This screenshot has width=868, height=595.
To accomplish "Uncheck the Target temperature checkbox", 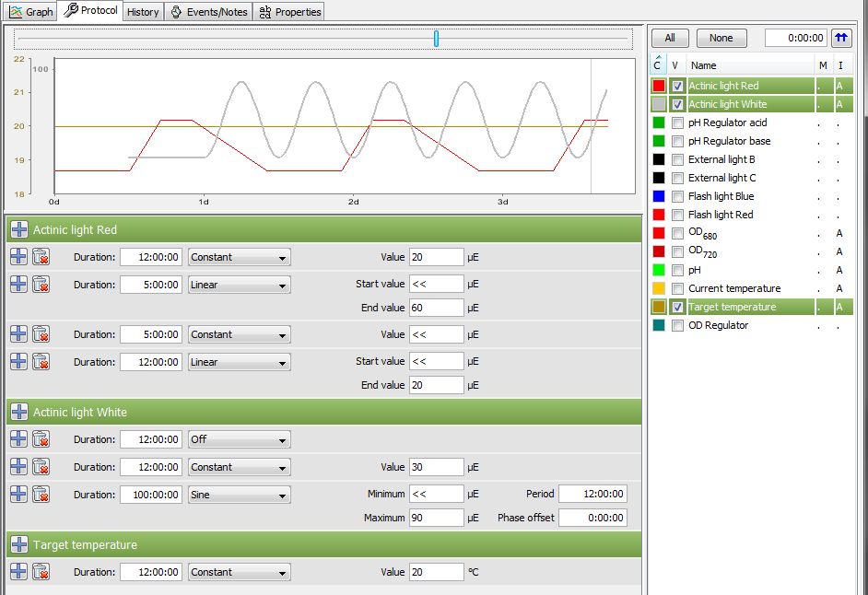I will [x=677, y=307].
